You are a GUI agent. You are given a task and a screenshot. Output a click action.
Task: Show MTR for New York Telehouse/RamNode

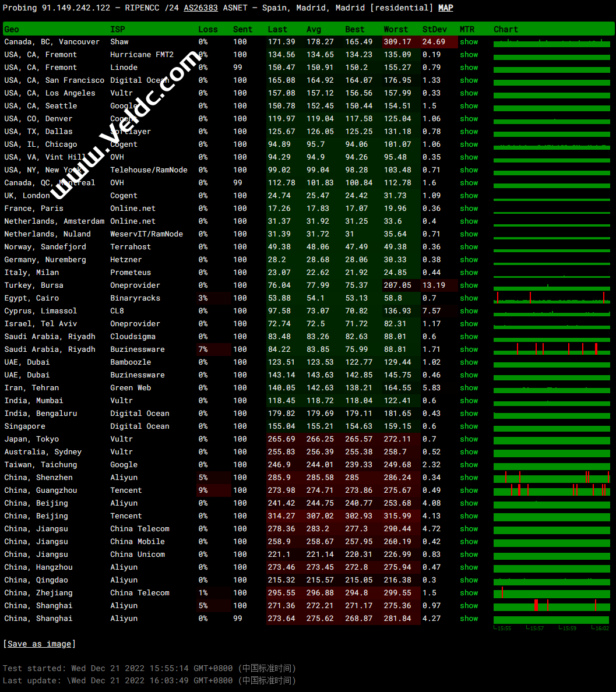point(469,170)
